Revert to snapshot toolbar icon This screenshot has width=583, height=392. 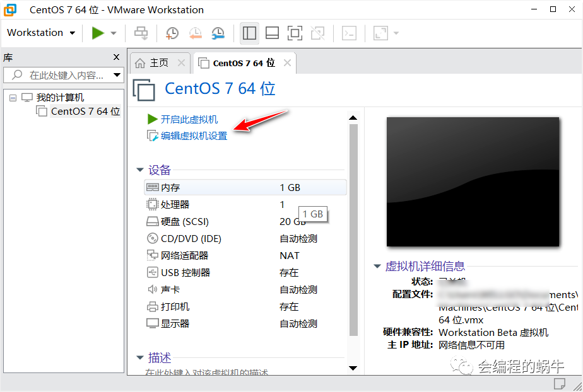195,33
